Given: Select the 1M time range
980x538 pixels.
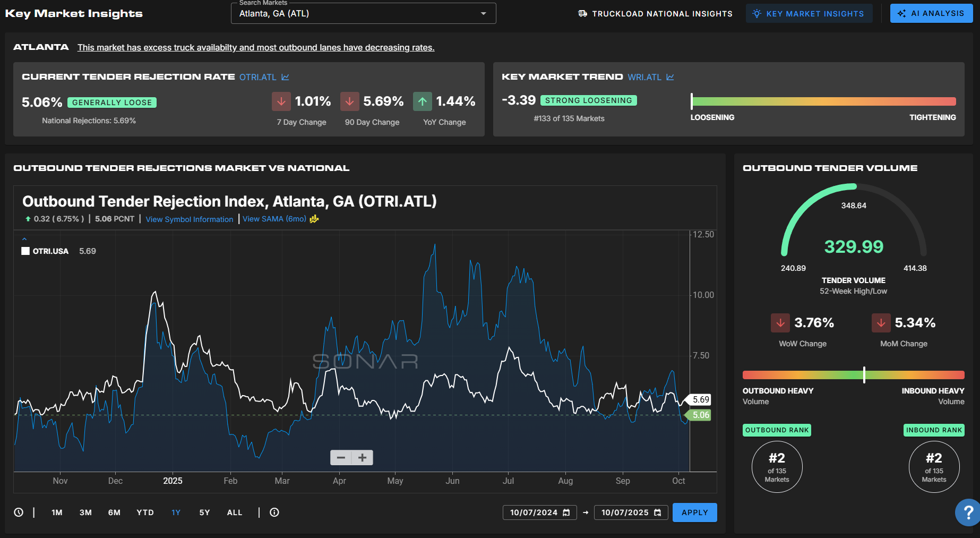Looking at the screenshot, I should 57,513.
